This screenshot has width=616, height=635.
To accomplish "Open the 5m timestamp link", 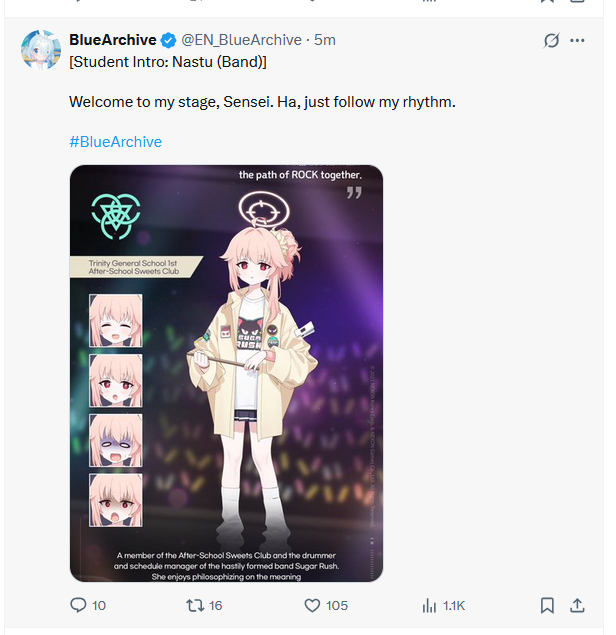I will pyautogui.click(x=325, y=40).
